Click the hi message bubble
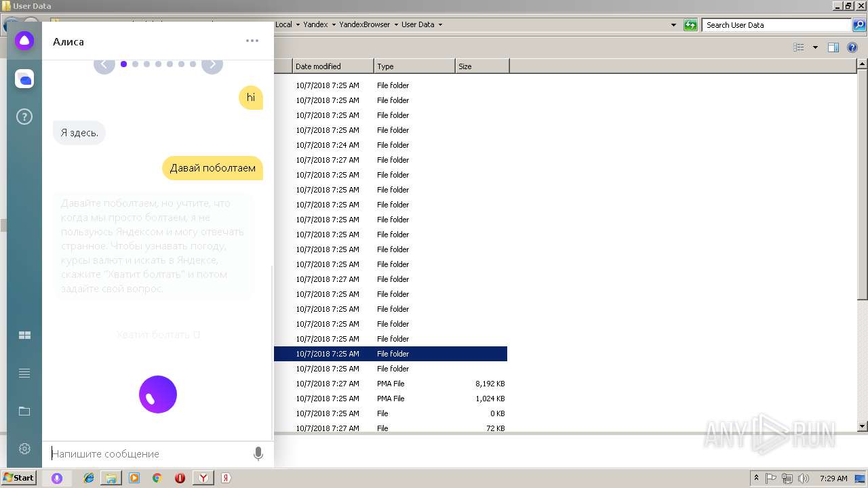 (251, 98)
